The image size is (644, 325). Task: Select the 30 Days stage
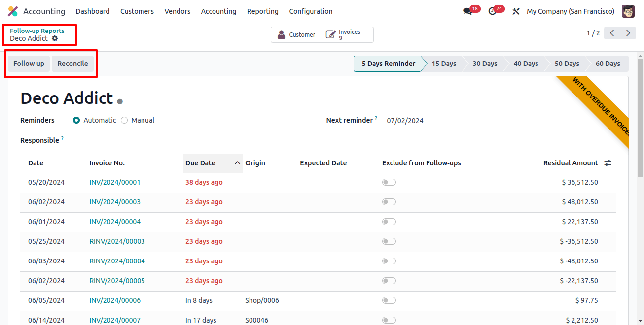485,64
